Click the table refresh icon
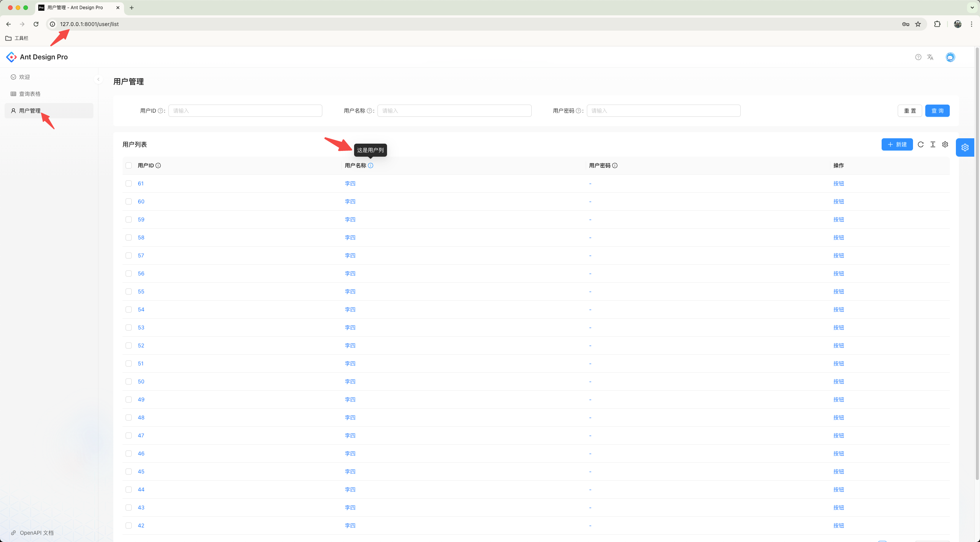 coord(921,144)
